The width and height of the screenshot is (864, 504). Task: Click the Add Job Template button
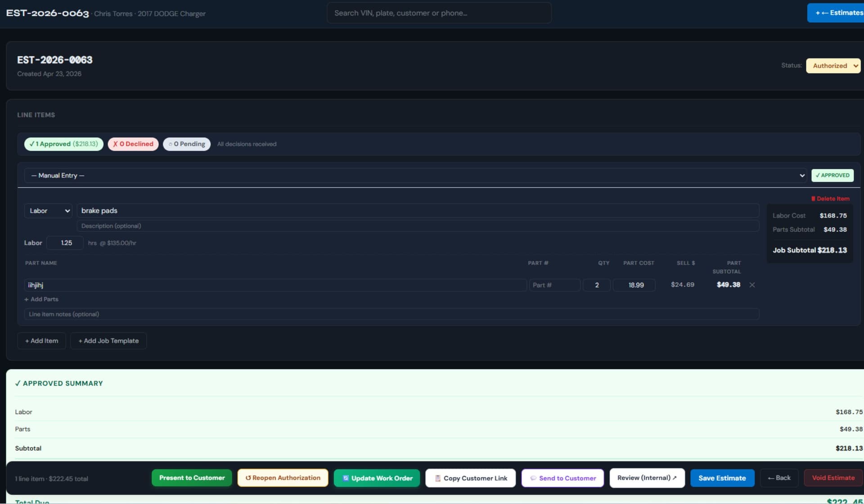tap(108, 341)
